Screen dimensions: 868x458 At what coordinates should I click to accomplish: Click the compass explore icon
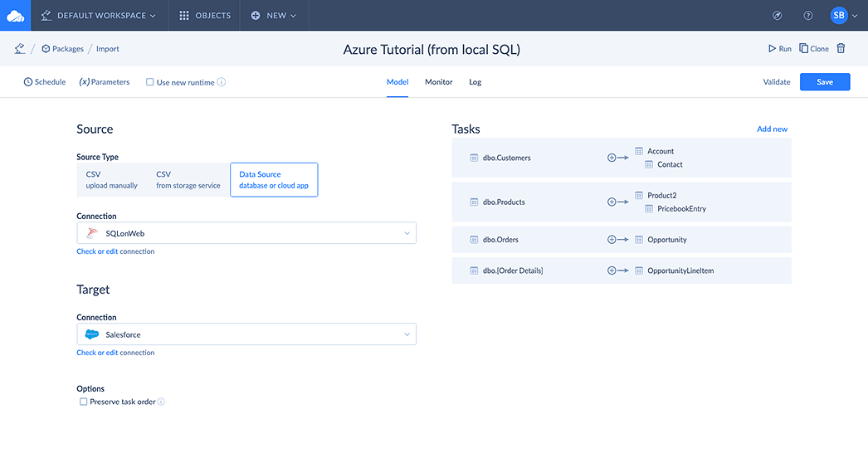tap(778, 16)
